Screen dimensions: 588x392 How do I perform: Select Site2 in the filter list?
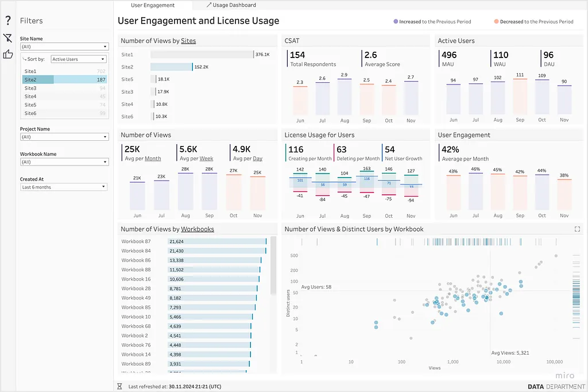64,79
